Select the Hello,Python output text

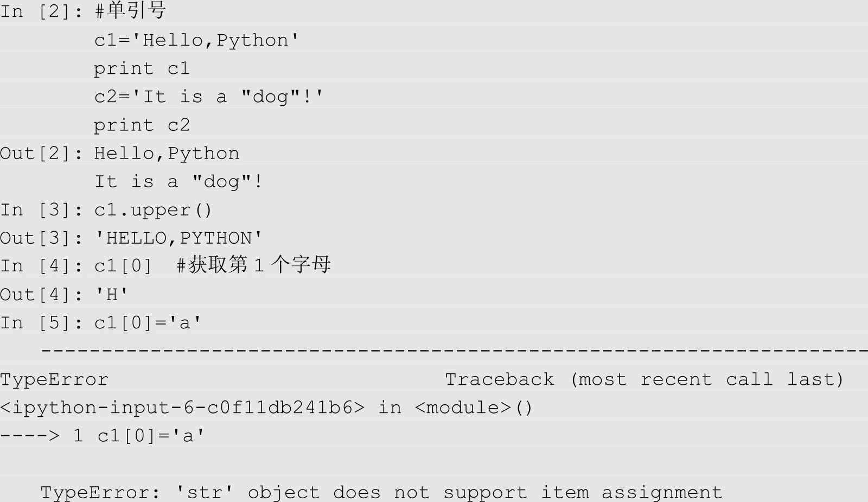(x=167, y=154)
